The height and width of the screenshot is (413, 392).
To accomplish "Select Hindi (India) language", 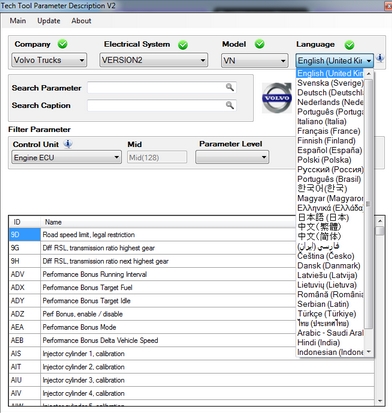I will 330,343.
